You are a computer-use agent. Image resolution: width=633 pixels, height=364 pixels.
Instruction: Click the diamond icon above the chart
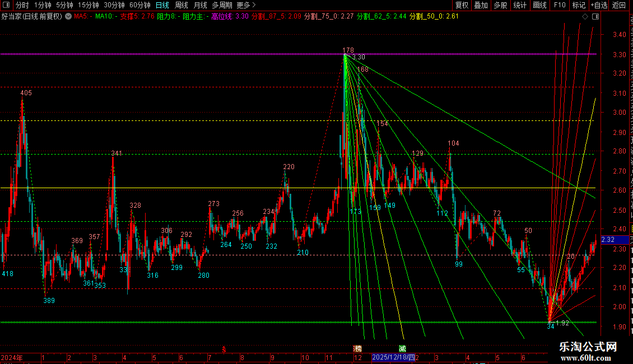point(585,17)
